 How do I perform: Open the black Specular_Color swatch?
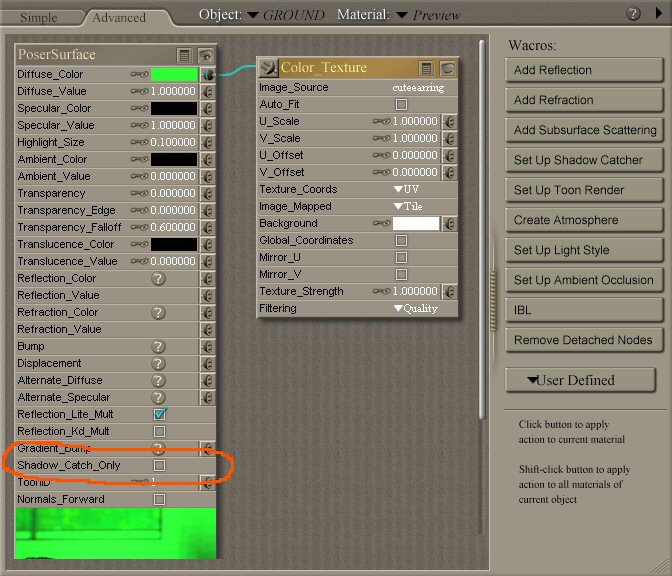click(174, 108)
